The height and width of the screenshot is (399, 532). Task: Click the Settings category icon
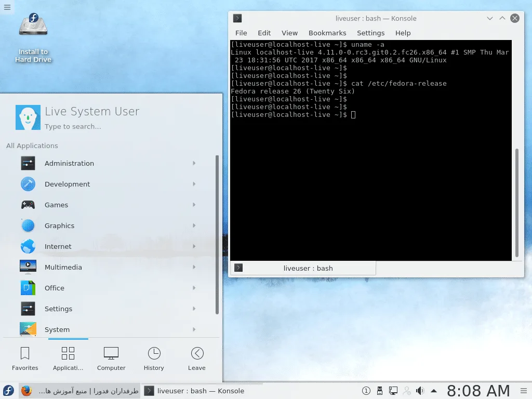coord(28,309)
